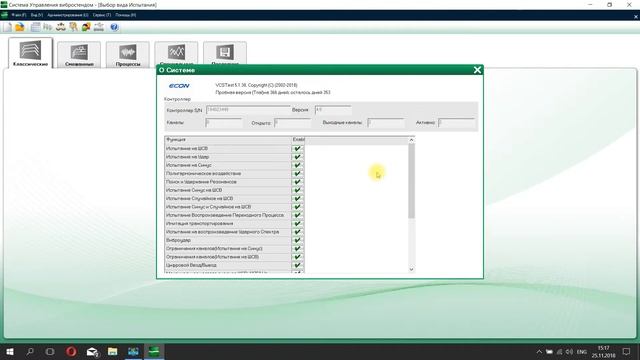The height and width of the screenshot is (360, 640).
Task: Toggle the checkmark for Испытание на Синус
Action: pos(298,165)
